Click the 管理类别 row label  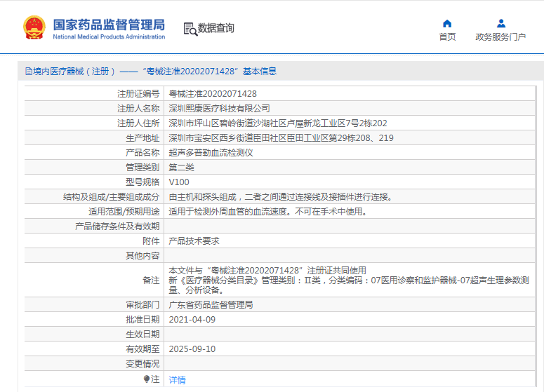[142, 168]
